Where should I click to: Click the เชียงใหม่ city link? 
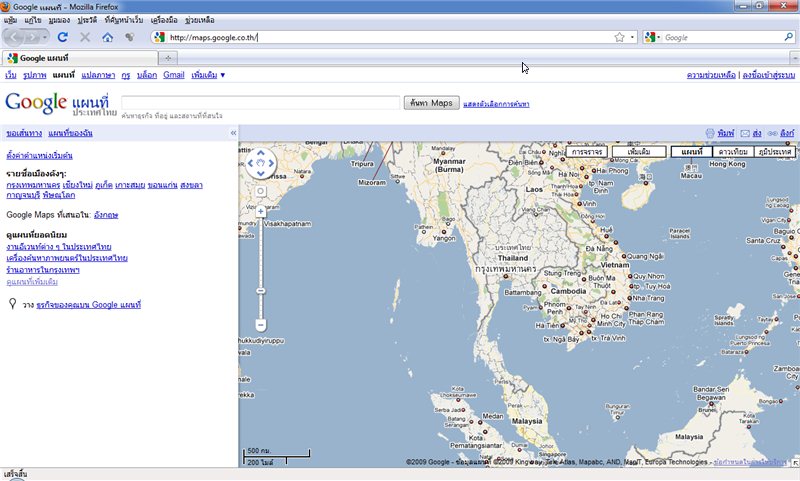tap(78, 185)
